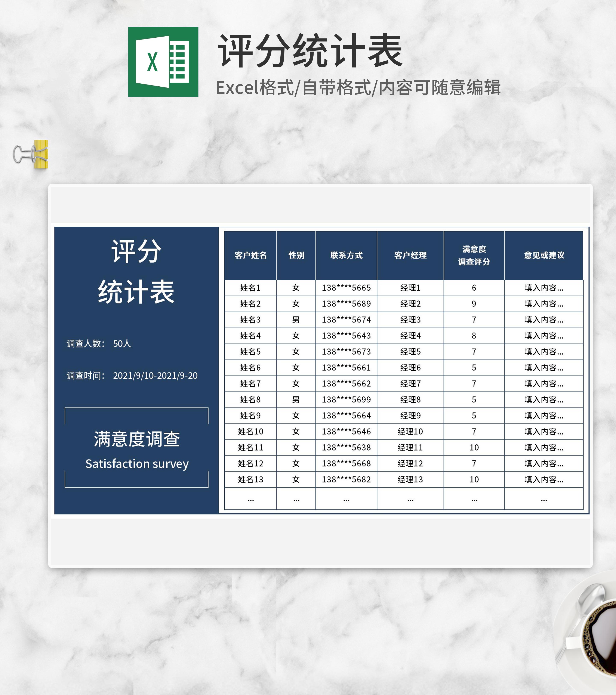
Task: Click 填入内容 field in 姓名5 row
Action: pos(543,352)
